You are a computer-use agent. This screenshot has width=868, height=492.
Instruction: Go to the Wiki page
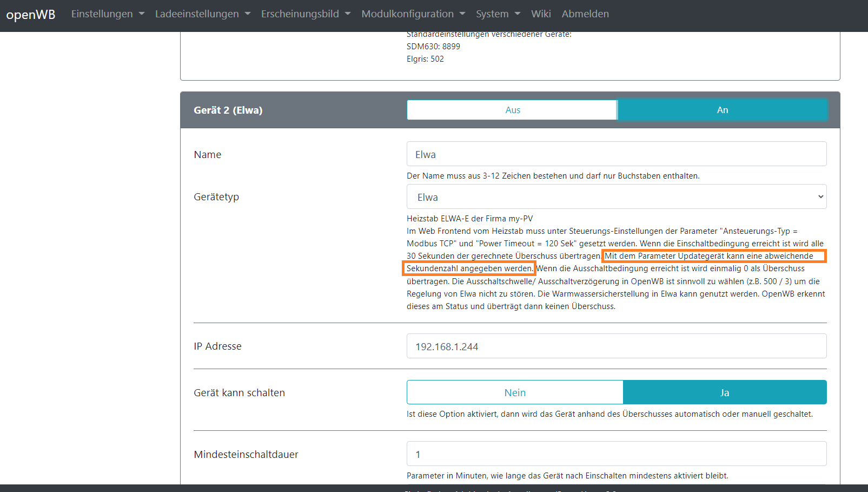pos(541,14)
